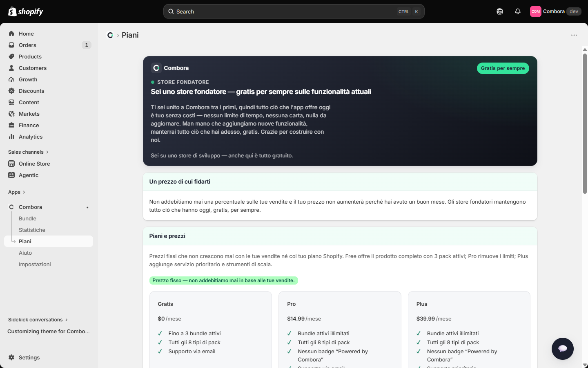
Task: Click the Customers person icon
Action: click(x=11, y=68)
